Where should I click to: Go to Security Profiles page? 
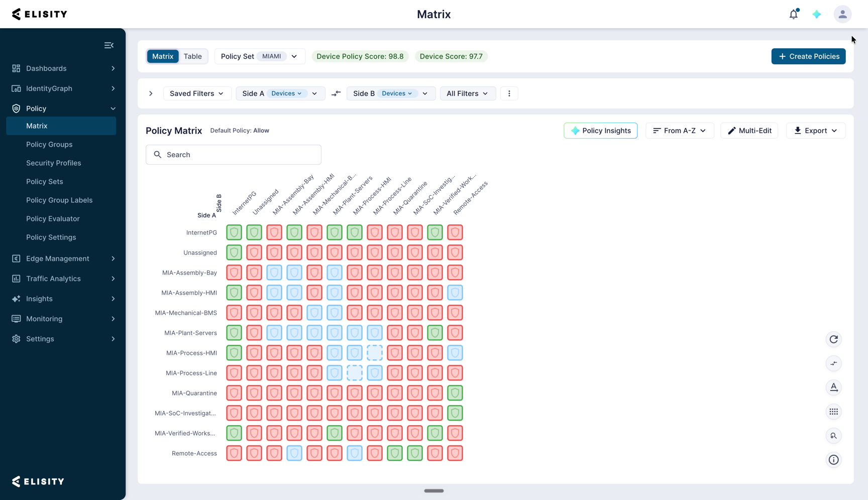coord(54,163)
